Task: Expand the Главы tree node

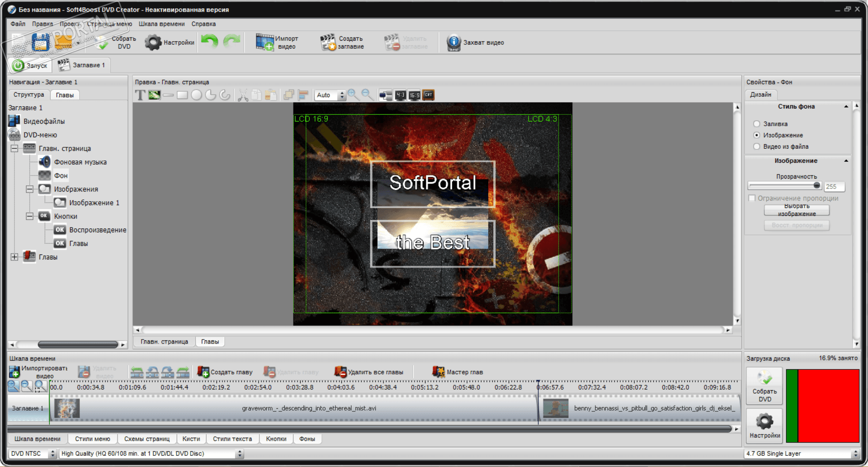Action: point(14,257)
